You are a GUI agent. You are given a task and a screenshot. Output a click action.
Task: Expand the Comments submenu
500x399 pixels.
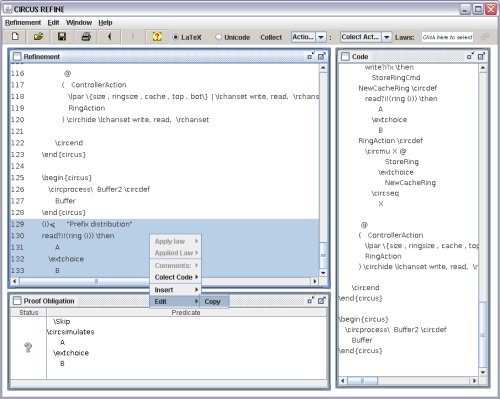click(176, 265)
